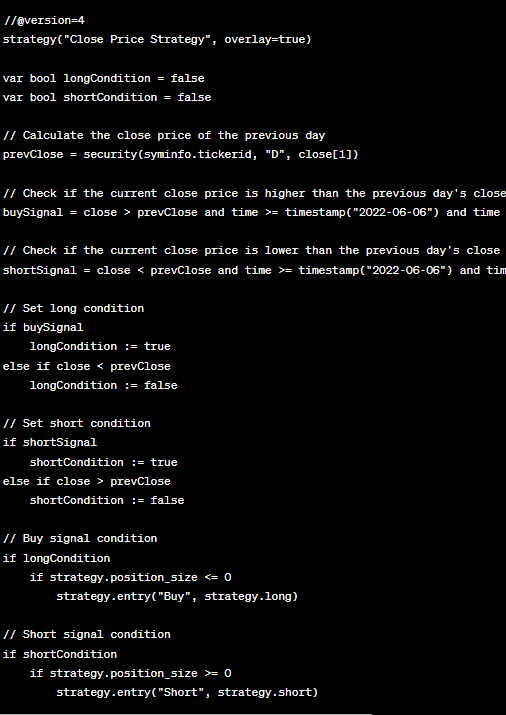Click the strategy.entry("Buy", strategy.long) line
This screenshot has width=506, height=715.
click(x=177, y=596)
